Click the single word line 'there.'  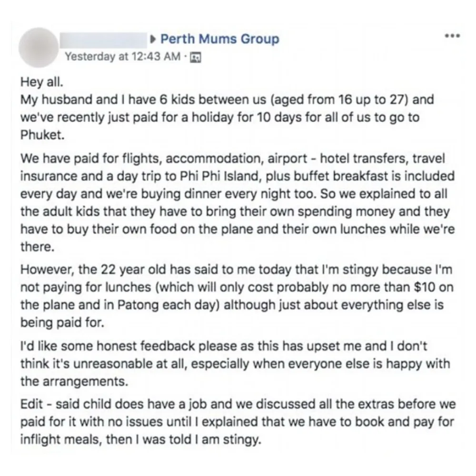point(37,247)
